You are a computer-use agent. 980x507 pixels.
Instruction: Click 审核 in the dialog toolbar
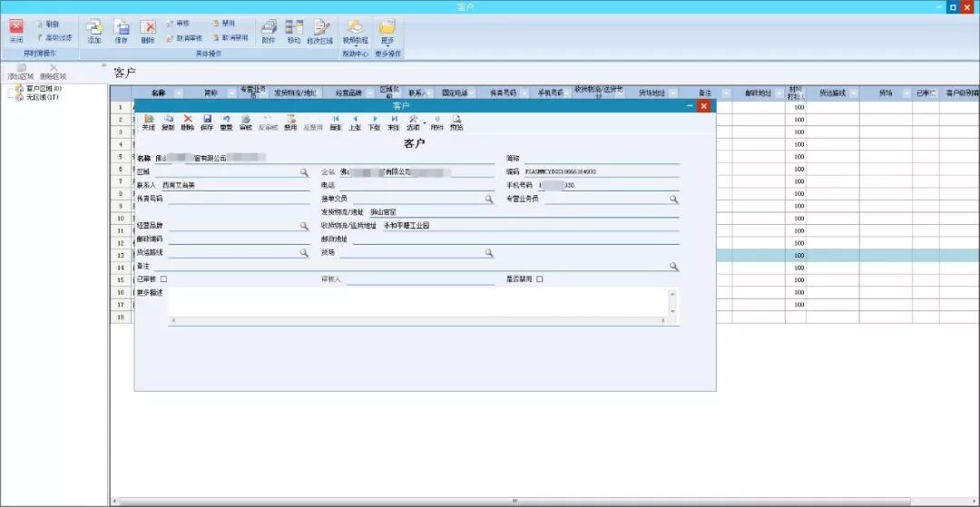[x=246, y=122]
